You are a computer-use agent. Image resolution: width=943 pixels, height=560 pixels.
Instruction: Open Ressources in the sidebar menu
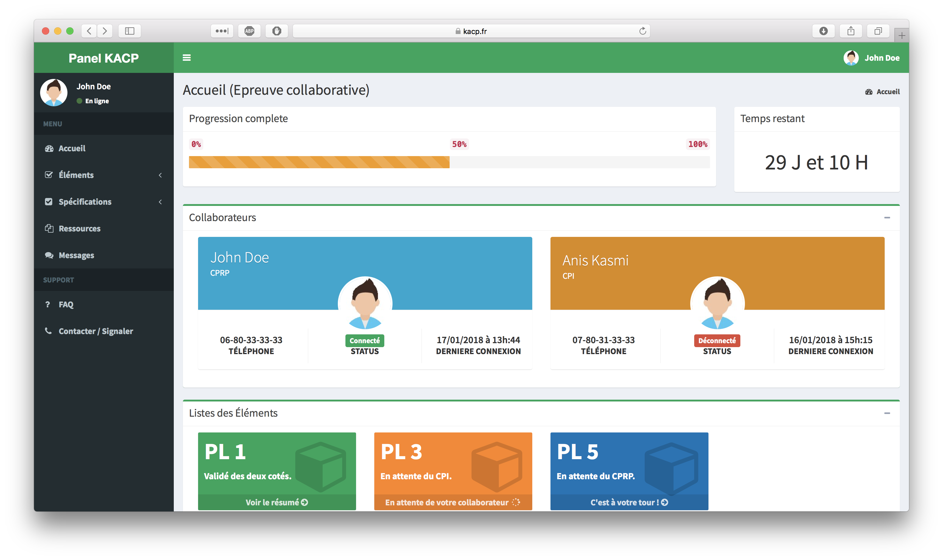(79, 229)
